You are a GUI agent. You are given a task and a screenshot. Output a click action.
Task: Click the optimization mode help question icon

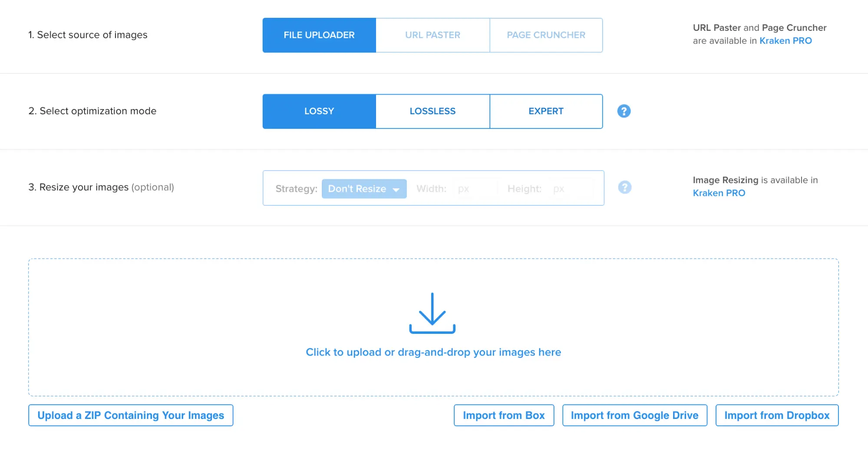(x=624, y=111)
